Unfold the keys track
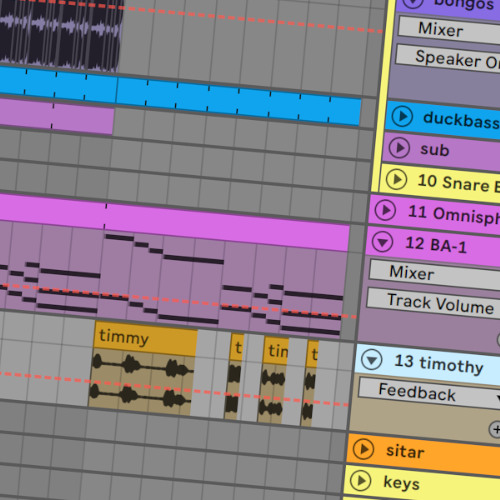The image size is (500, 500). pyautogui.click(x=361, y=480)
